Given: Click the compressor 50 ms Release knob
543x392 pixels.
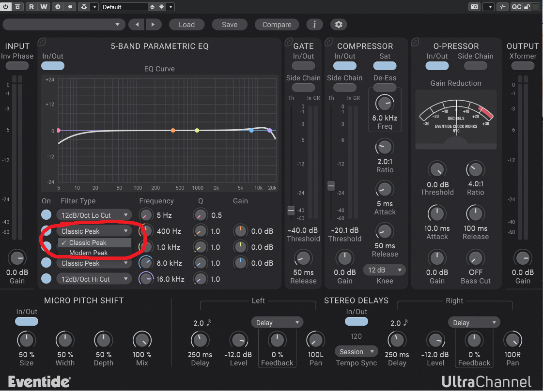Looking at the screenshot, I should click(x=385, y=231).
